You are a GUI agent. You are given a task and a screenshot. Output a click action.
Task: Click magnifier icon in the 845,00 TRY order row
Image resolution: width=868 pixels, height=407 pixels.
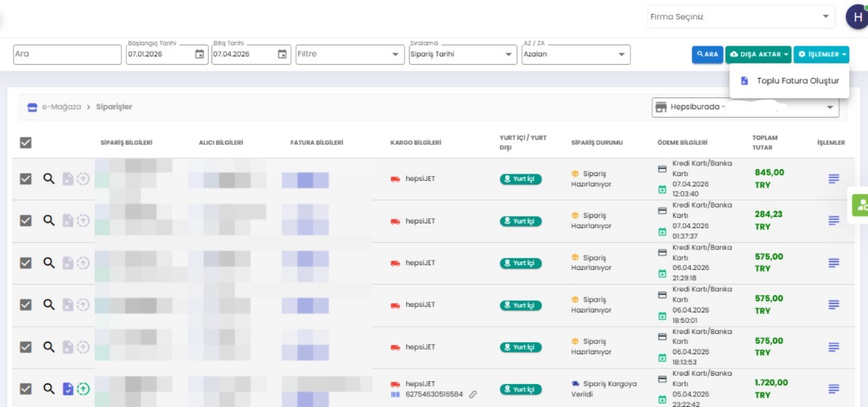(x=49, y=179)
